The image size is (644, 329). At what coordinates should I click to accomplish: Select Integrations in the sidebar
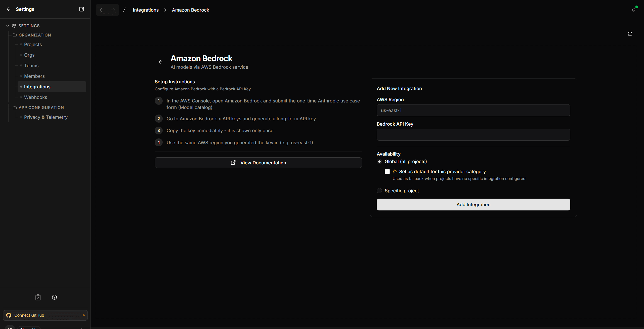[x=52, y=87]
